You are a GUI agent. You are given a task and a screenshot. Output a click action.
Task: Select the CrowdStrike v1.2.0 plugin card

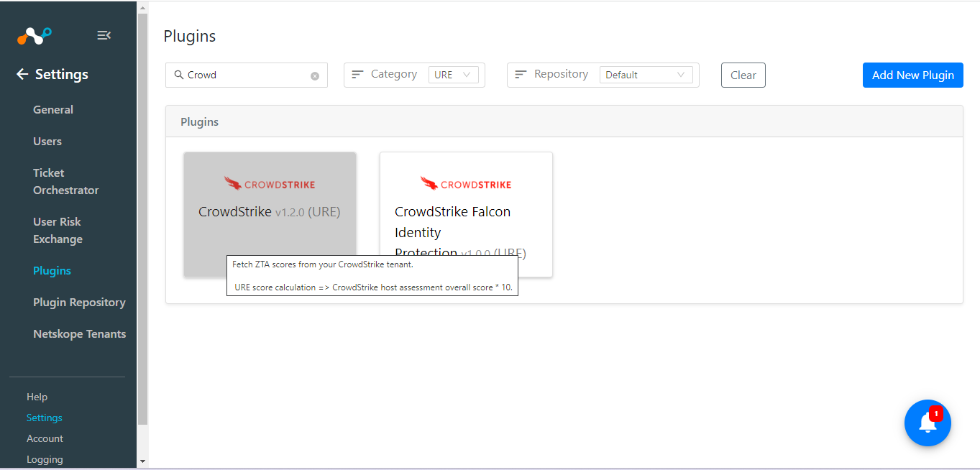(270, 214)
